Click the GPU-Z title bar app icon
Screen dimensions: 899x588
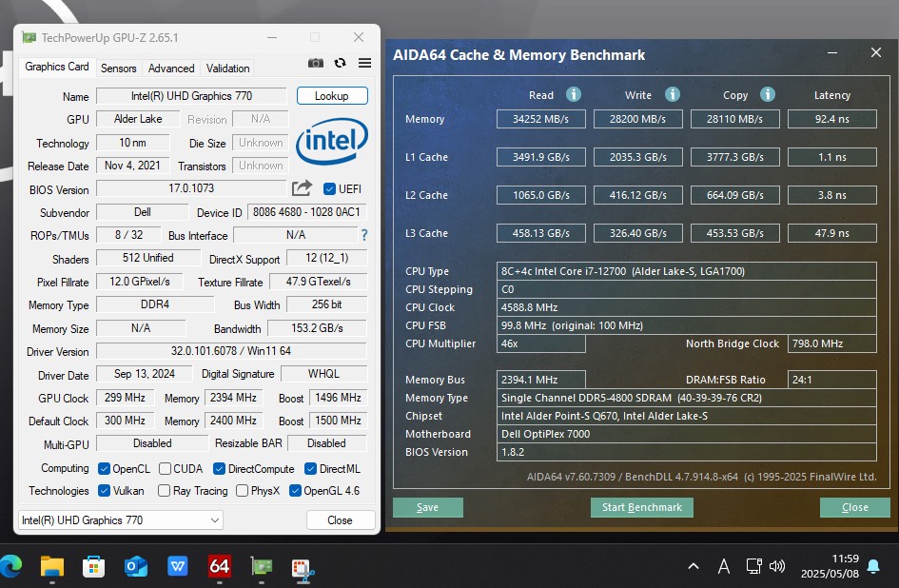click(29, 38)
